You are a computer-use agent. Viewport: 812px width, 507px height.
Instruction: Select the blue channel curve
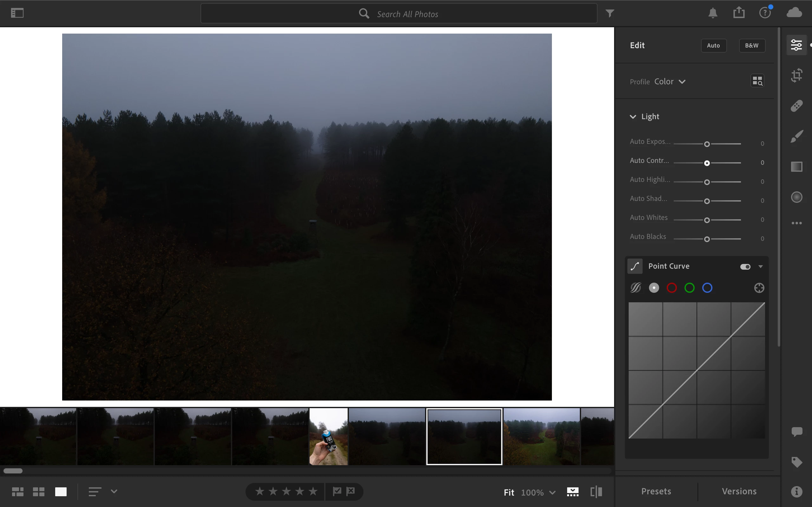pyautogui.click(x=707, y=288)
